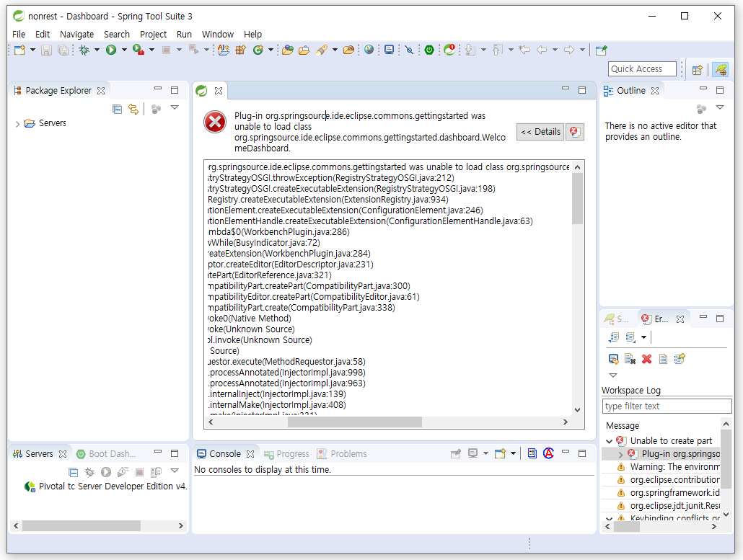Click the Quick Access search field
The image size is (743, 560).
click(642, 68)
